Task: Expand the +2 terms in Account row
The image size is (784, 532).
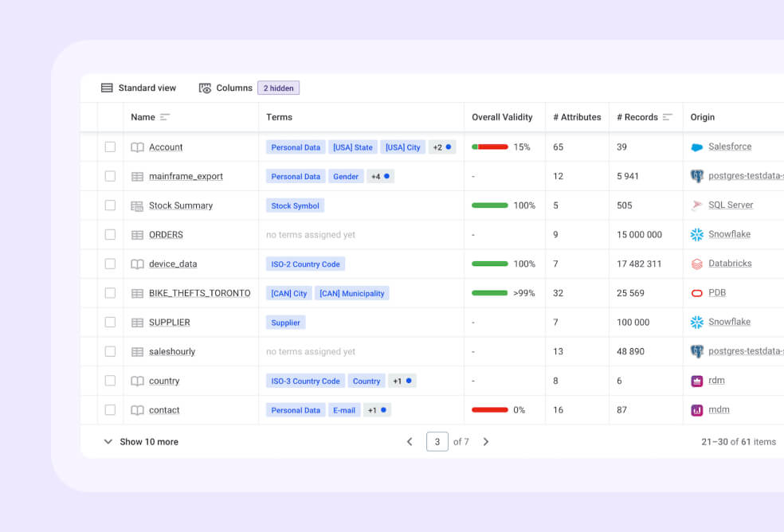Action: [x=441, y=147]
